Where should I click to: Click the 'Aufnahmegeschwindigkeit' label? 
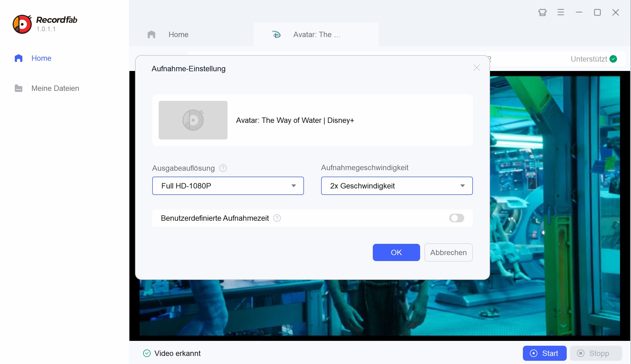coord(365,168)
